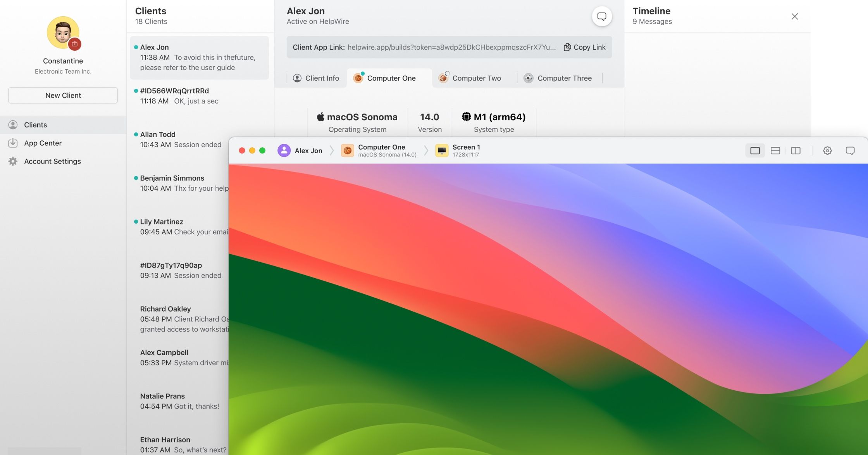Screen dimensions: 868x455
Task: Open remote session settings gear
Action: click(x=827, y=151)
